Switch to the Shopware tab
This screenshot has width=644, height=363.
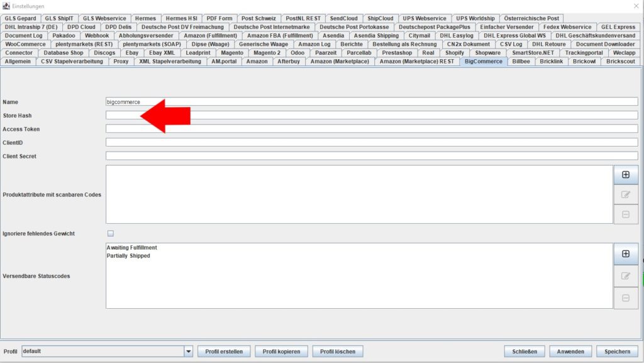click(488, 53)
